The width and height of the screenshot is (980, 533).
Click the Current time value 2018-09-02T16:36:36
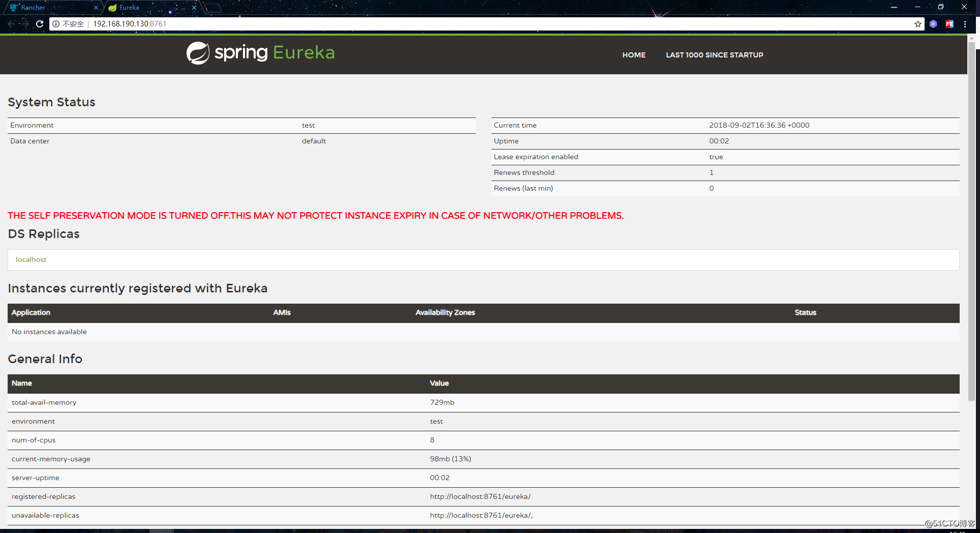tap(759, 125)
